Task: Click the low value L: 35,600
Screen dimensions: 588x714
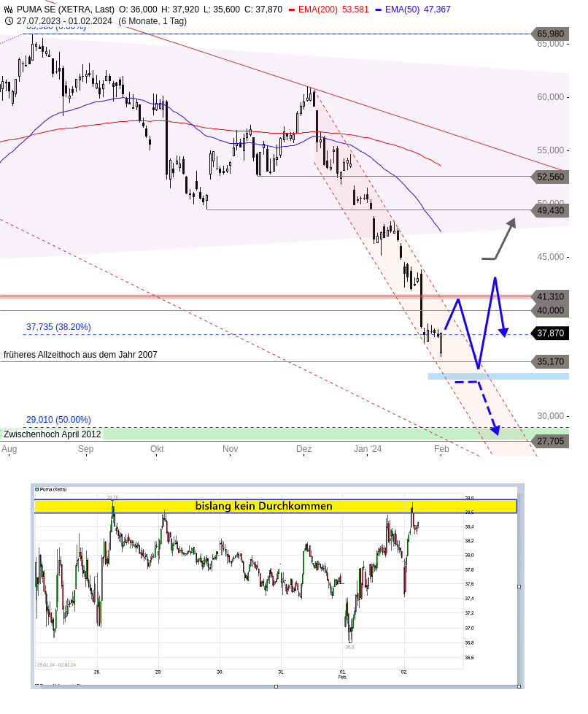Action: 222,9
